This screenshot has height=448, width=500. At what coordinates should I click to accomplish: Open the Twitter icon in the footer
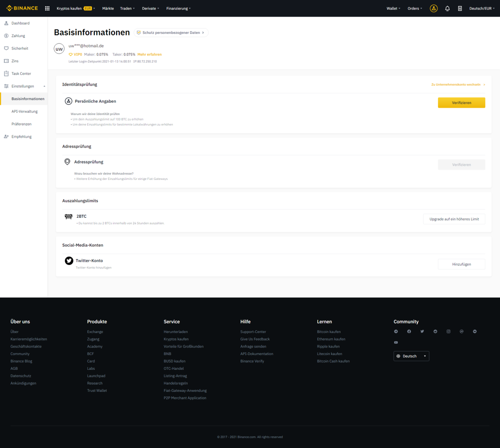tap(422, 331)
